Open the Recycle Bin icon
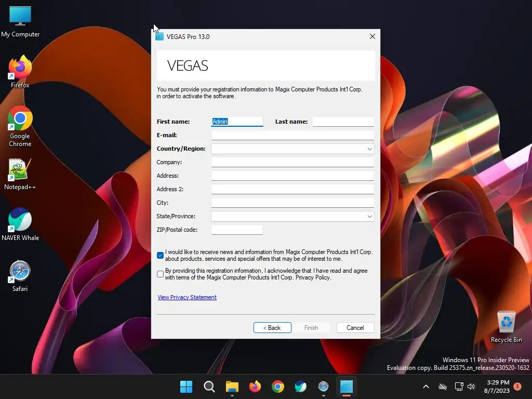The width and height of the screenshot is (532, 399). pos(506,327)
